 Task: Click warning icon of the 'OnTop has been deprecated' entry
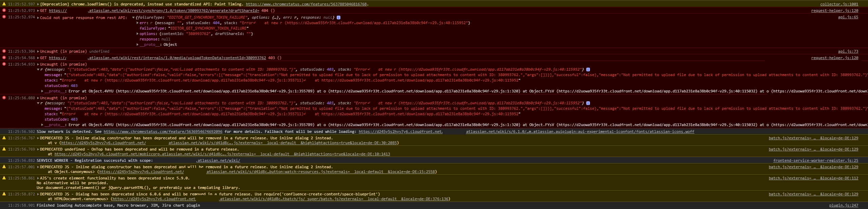tap(4, 149)
